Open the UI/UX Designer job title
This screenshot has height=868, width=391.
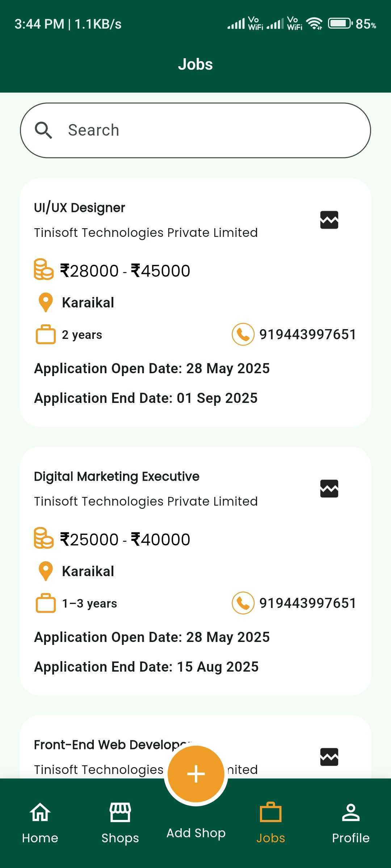point(80,208)
